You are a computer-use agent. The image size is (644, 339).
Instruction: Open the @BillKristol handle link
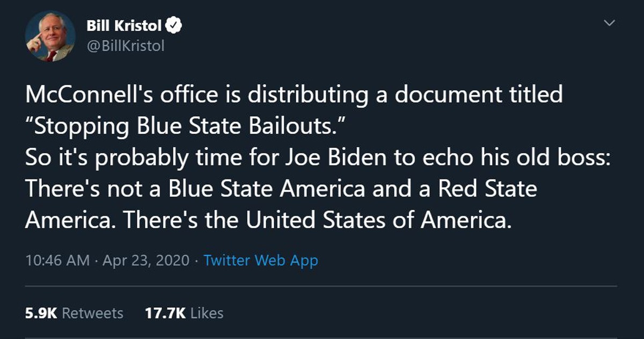[x=125, y=46]
